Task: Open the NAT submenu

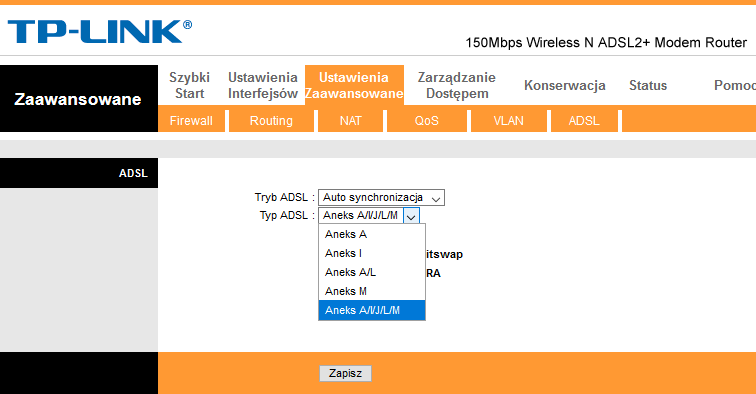Action: tap(351, 121)
